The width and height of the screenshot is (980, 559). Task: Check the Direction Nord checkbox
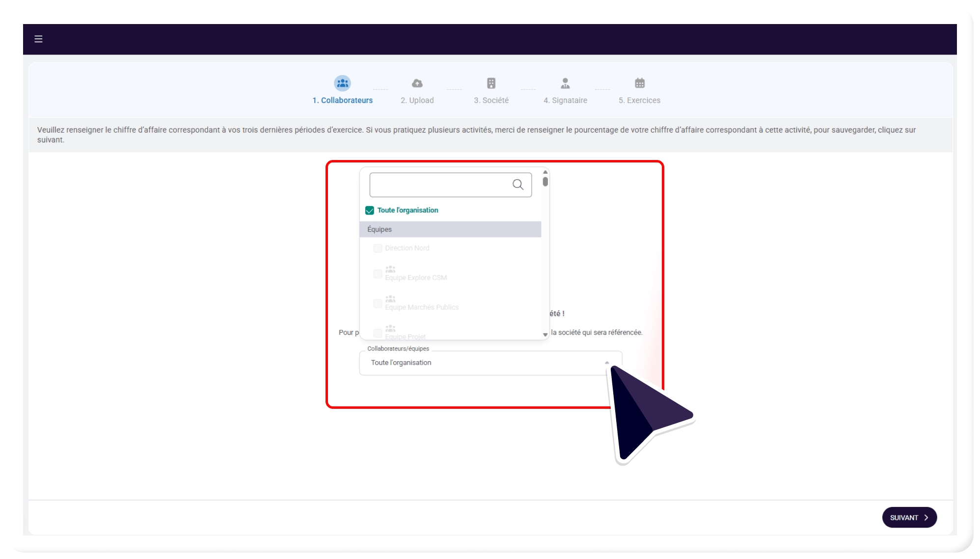[x=378, y=248]
